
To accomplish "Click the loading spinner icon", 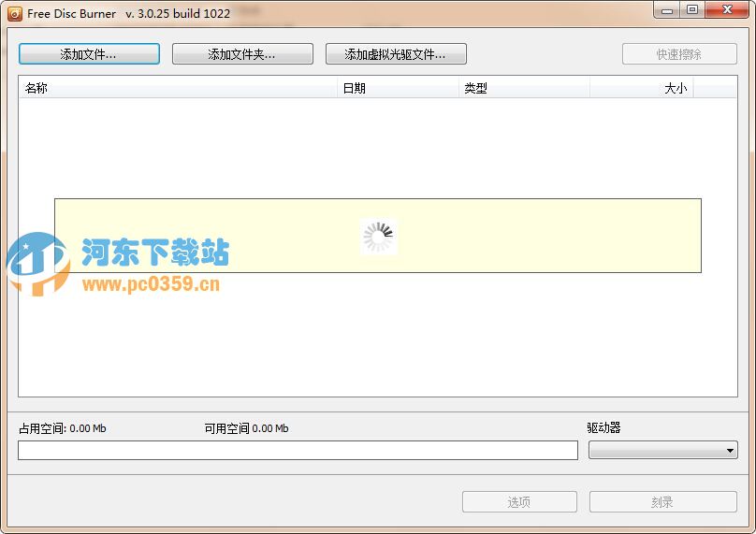I will tap(379, 237).
